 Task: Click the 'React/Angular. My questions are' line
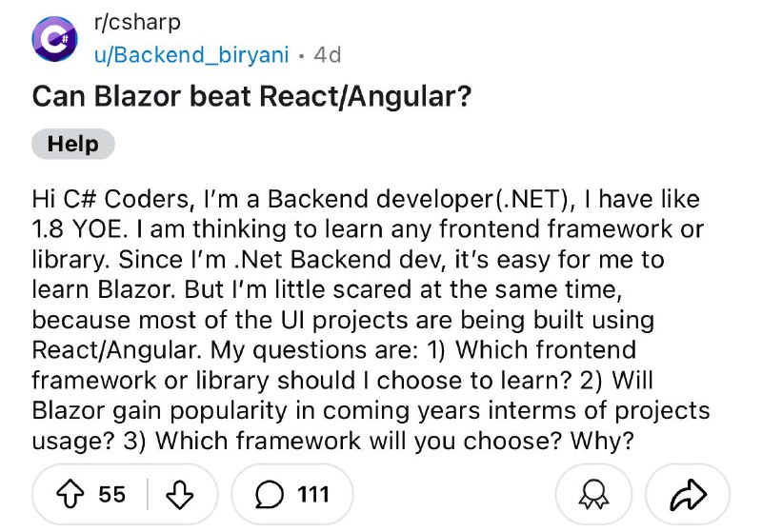[x=334, y=350]
